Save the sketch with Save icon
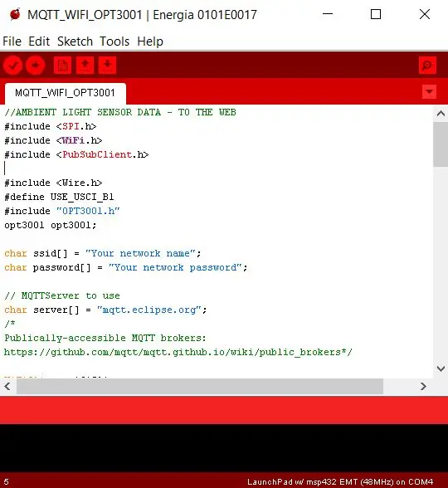Image resolution: width=448 pixels, height=488 pixels. (x=107, y=66)
